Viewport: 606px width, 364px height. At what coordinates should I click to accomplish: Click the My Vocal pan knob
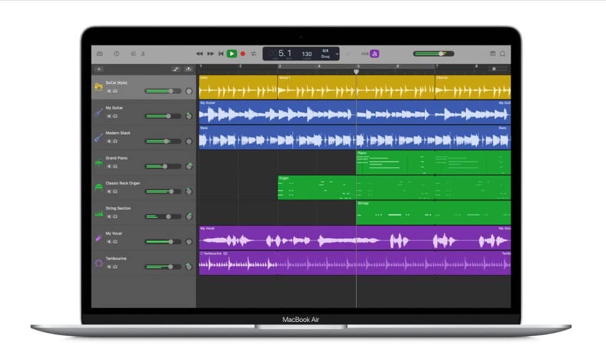coord(189,242)
